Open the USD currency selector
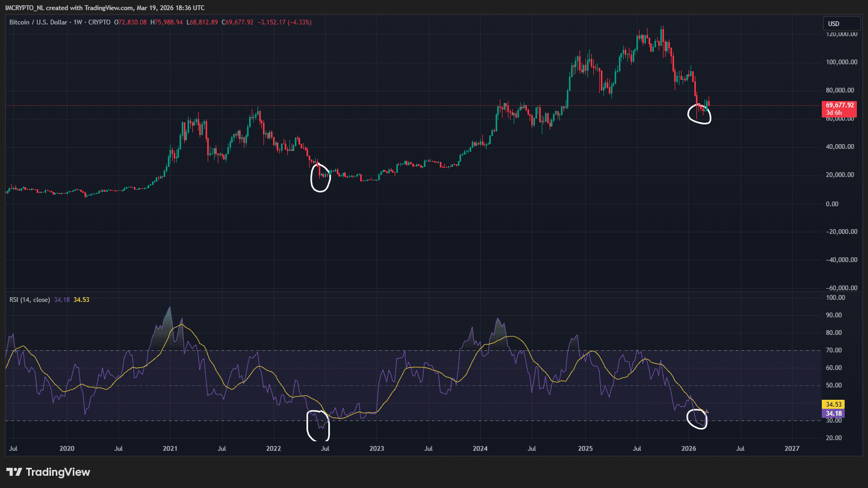 (x=840, y=23)
